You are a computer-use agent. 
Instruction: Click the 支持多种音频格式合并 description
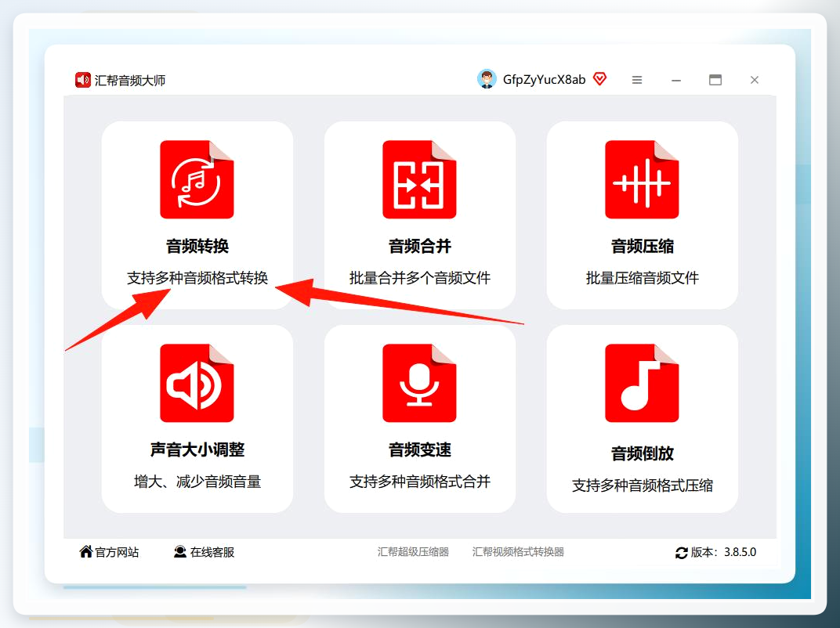point(420,482)
